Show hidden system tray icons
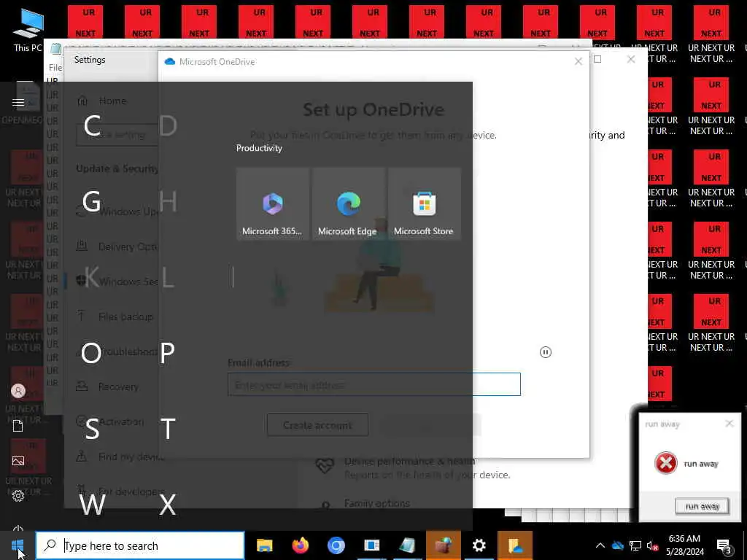Viewport: 747px width, 560px height. pyautogui.click(x=600, y=545)
